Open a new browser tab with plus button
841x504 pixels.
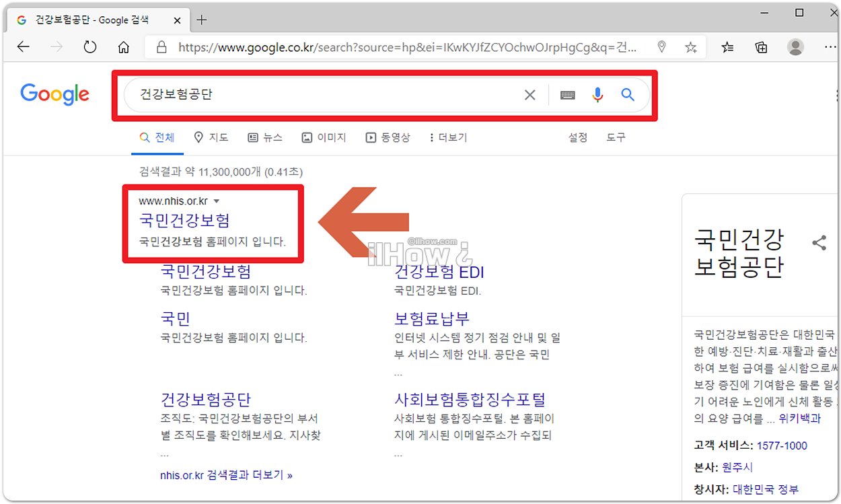201,20
